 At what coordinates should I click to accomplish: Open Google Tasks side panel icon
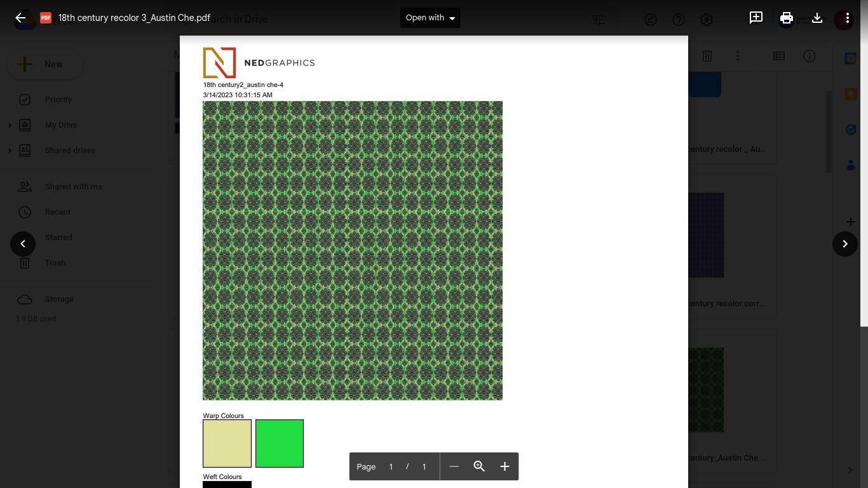[x=850, y=130]
